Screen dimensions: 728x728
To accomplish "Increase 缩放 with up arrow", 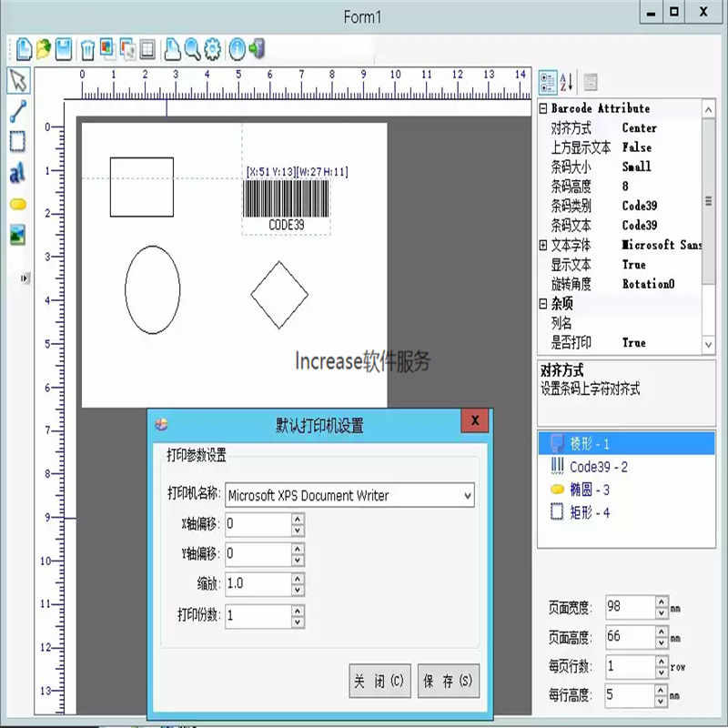I will coord(298,578).
